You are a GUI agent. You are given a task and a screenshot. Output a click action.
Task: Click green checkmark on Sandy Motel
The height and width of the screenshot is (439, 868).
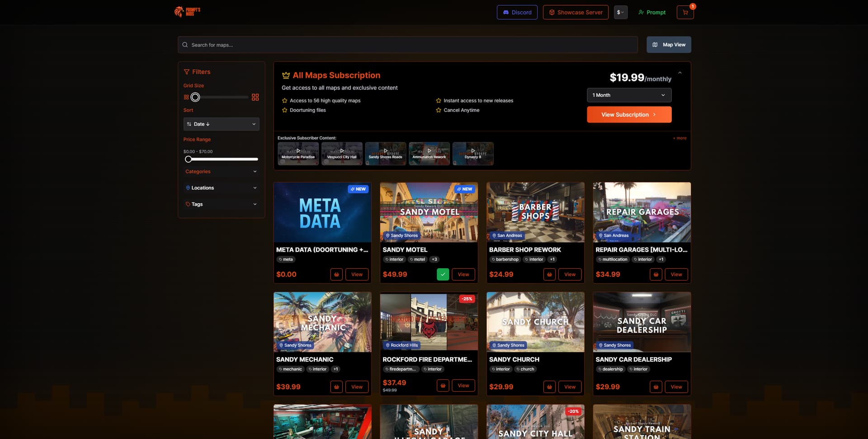pyautogui.click(x=443, y=274)
